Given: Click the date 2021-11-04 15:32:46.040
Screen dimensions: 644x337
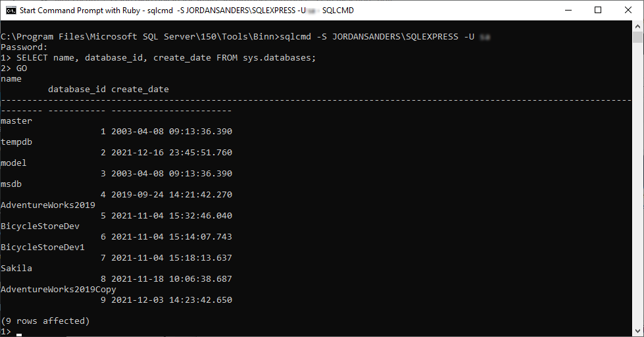Looking at the screenshot, I should tap(172, 216).
